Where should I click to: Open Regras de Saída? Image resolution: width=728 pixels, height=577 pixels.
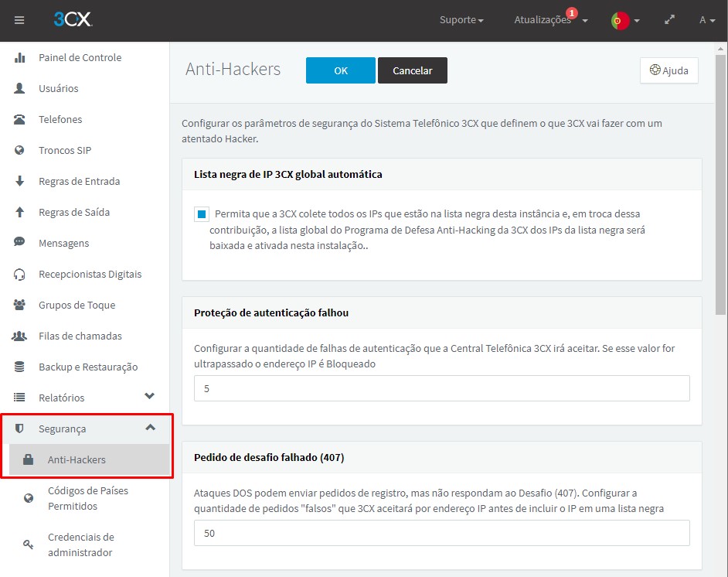click(x=74, y=212)
